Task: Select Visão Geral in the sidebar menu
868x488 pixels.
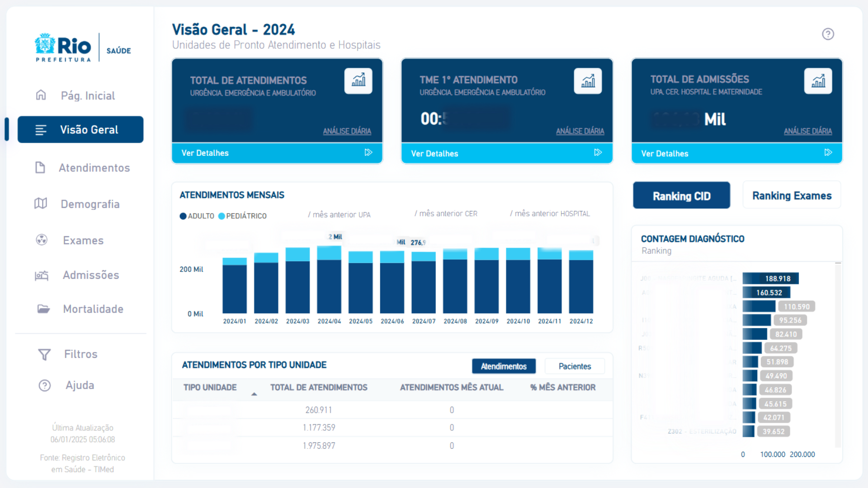Action: 80,129
